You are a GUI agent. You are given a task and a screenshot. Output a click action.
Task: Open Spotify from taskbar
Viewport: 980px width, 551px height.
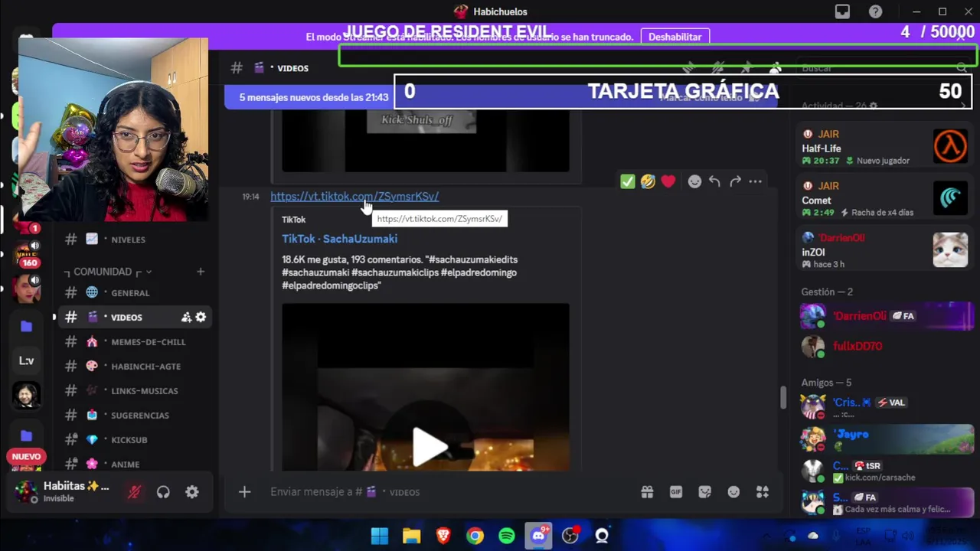click(507, 536)
